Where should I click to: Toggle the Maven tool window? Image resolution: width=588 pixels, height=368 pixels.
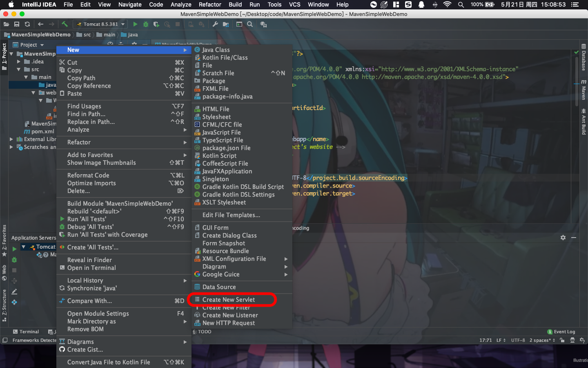[584, 90]
